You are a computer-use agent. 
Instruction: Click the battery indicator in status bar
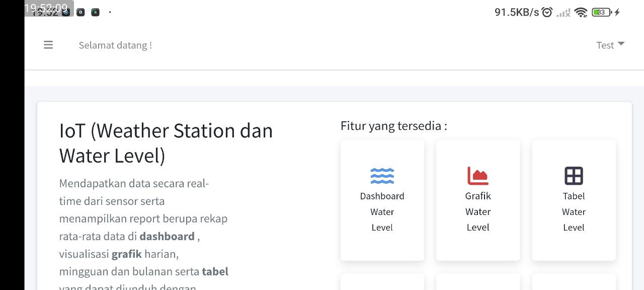(x=602, y=12)
